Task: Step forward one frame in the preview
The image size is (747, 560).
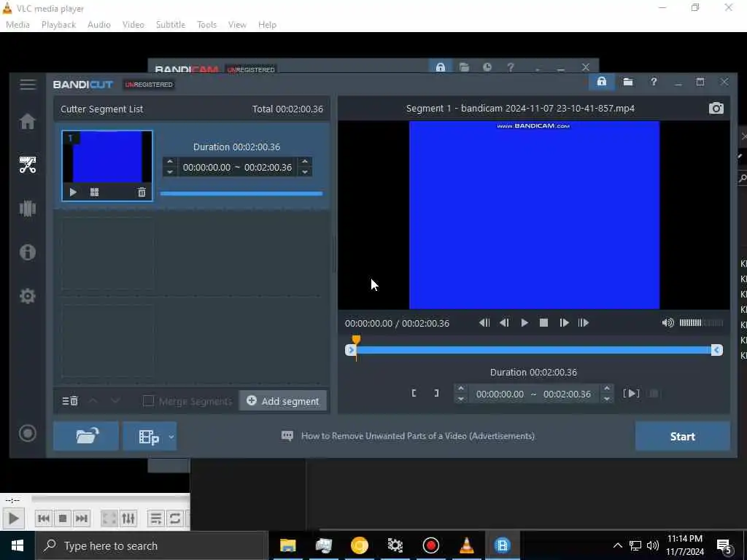Action: (x=564, y=323)
